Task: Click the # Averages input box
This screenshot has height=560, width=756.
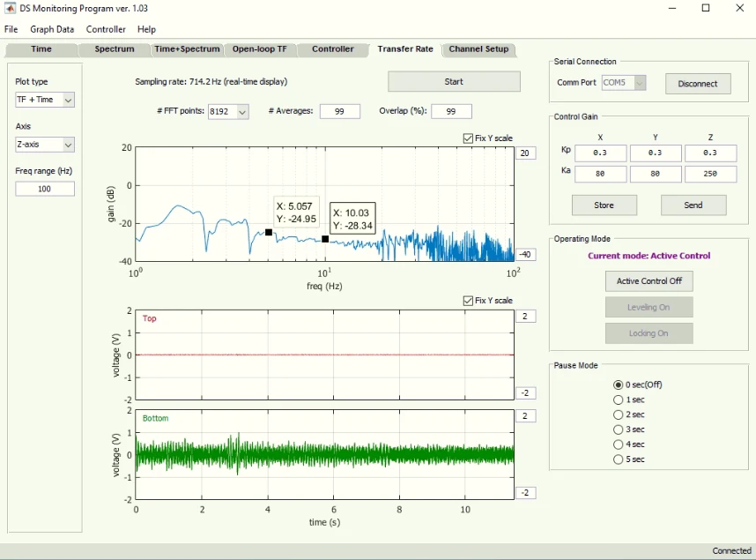Action: click(x=339, y=111)
